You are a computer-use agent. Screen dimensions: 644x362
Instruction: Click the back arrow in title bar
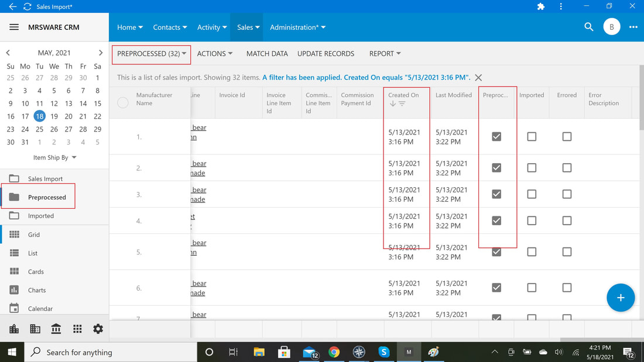(13, 6)
